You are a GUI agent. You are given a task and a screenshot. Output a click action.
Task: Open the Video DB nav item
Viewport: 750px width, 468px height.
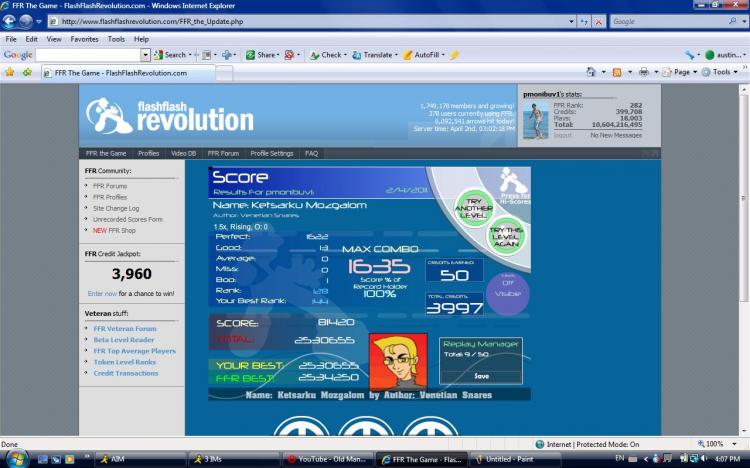pyautogui.click(x=183, y=154)
